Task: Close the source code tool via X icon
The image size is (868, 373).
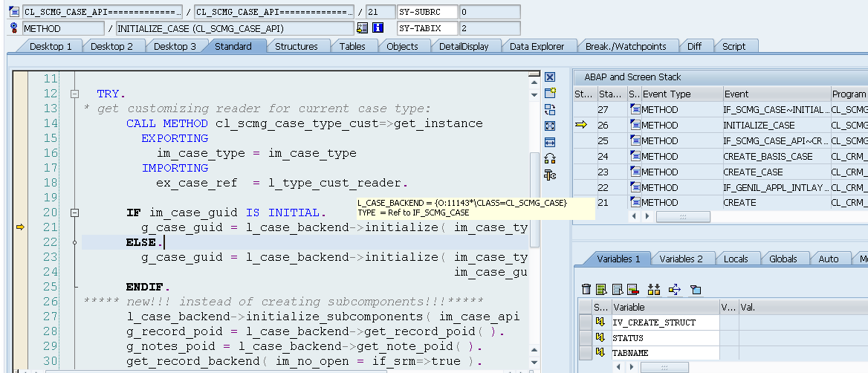Action: click(550, 77)
